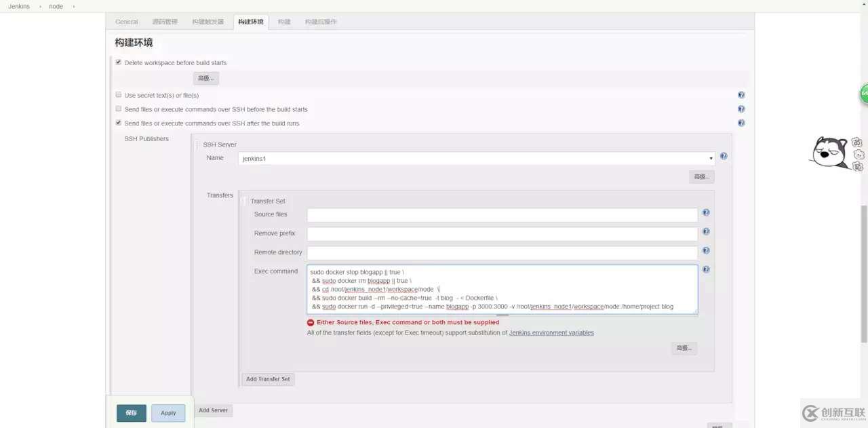Go to node breadcrumb link
The image size is (868, 428).
coord(56,6)
